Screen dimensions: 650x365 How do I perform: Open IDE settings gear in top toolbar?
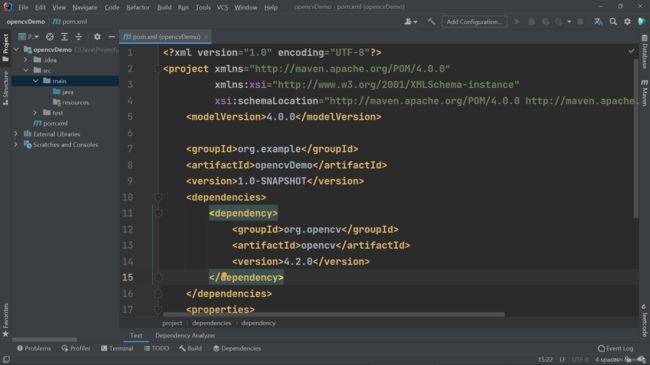click(x=627, y=22)
